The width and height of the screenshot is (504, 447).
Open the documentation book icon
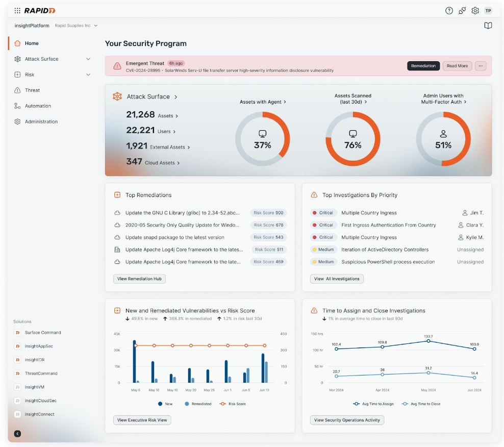click(488, 26)
